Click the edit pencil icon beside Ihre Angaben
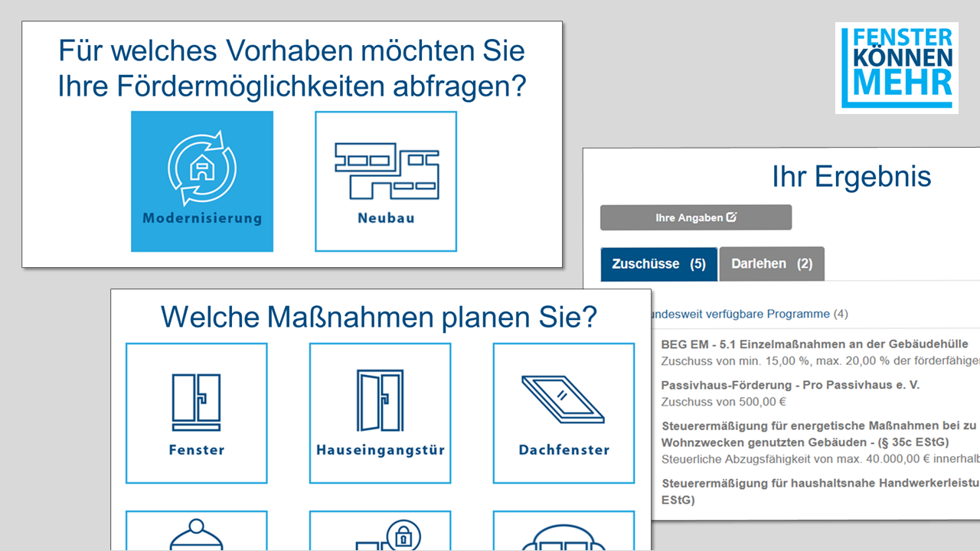The width and height of the screenshot is (980, 551). [x=731, y=217]
